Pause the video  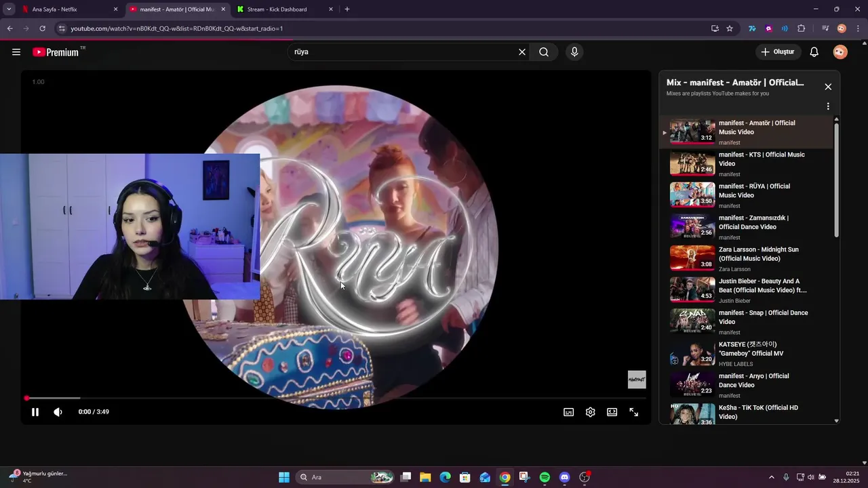point(35,412)
